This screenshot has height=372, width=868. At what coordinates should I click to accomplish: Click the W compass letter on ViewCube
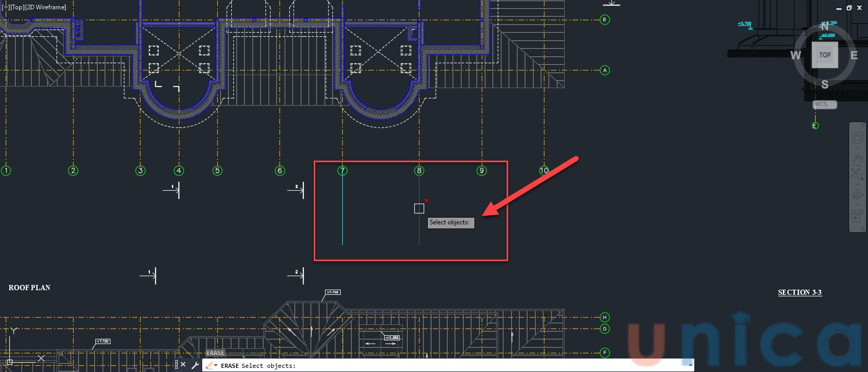795,55
